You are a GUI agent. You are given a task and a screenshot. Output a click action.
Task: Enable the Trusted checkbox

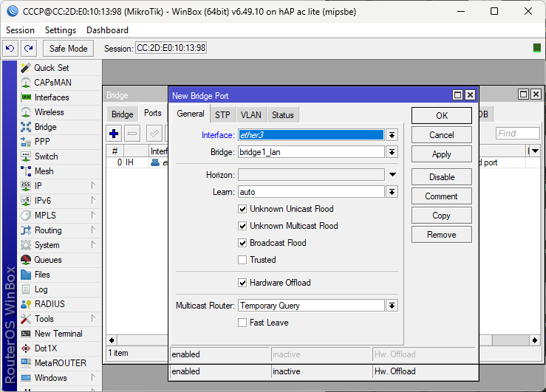(x=242, y=260)
